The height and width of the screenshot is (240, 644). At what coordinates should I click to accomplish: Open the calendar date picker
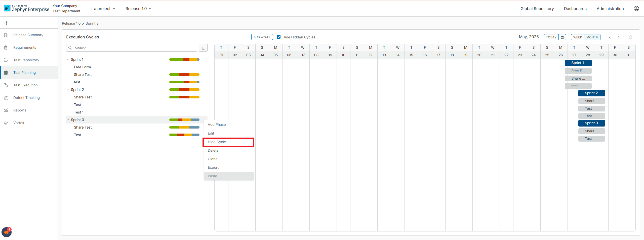(563, 37)
